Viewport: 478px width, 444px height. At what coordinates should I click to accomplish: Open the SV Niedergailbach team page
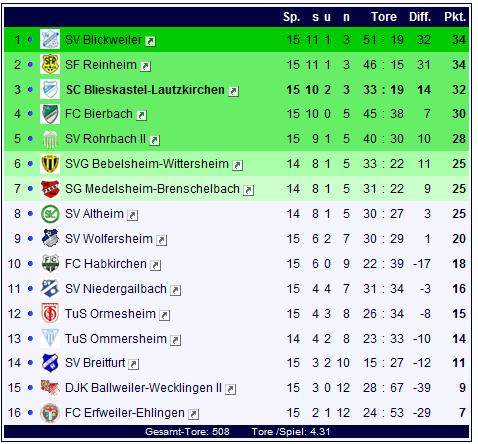[116, 289]
